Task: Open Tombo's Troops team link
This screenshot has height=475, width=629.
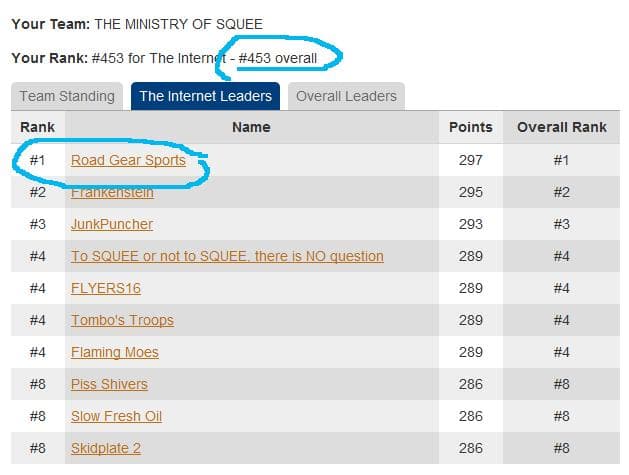Action: coord(122,320)
